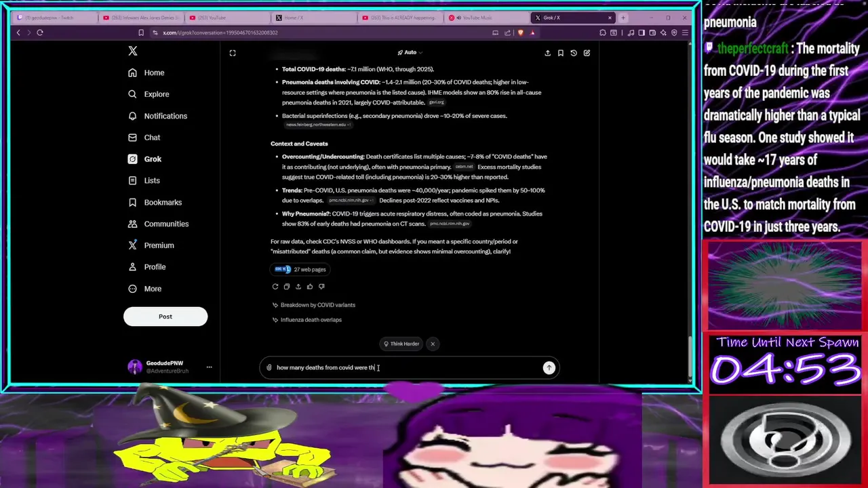Screen dimensions: 868x488
Task: Start a new Grok chat with compose icon
Action: (x=587, y=53)
